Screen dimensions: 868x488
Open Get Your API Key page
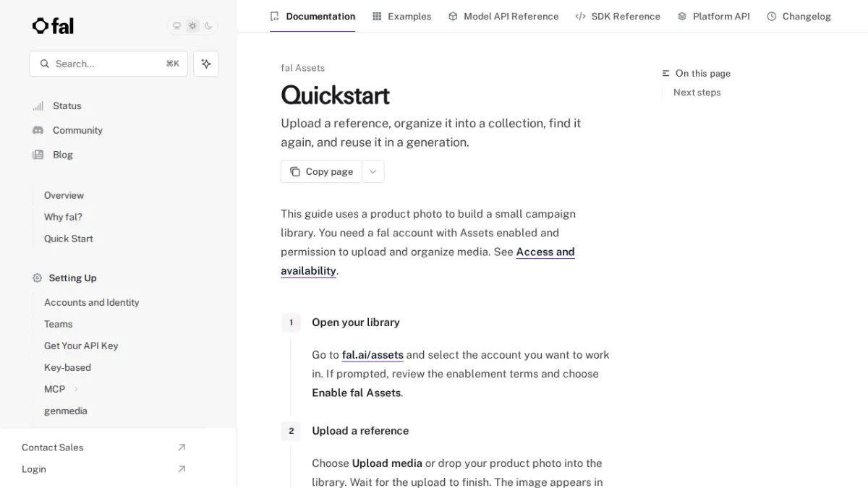click(x=81, y=346)
